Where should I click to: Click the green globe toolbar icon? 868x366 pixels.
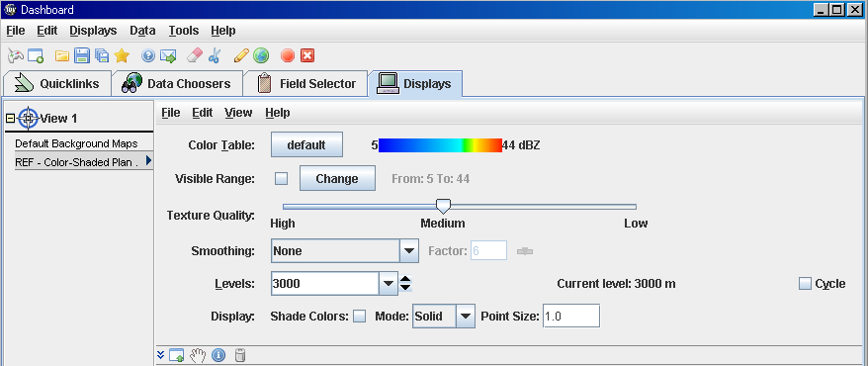pos(261,55)
